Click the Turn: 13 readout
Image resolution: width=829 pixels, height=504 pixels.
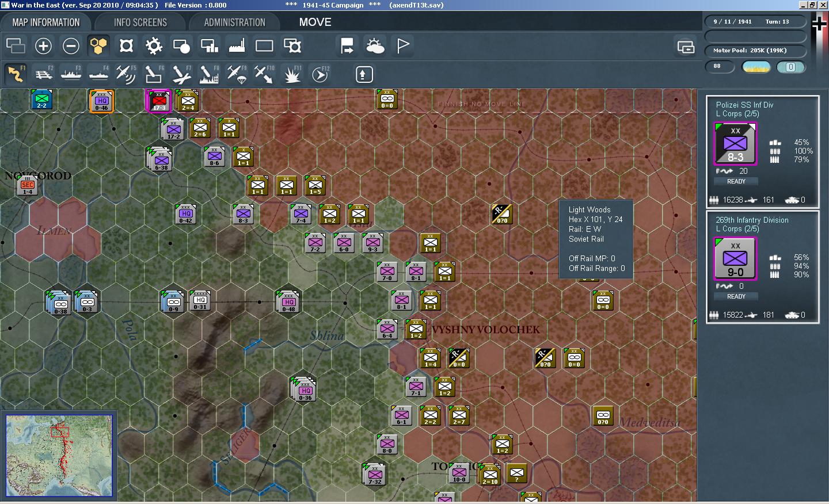coord(777,22)
